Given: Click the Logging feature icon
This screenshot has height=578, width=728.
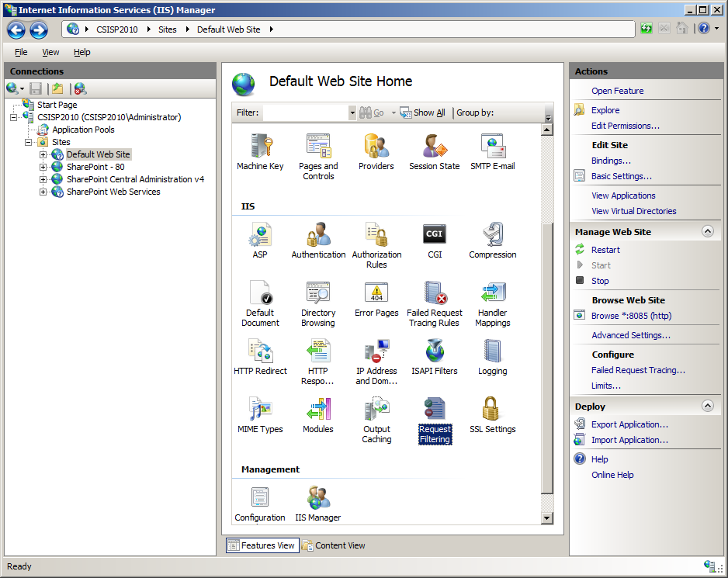Looking at the screenshot, I should click(x=492, y=351).
